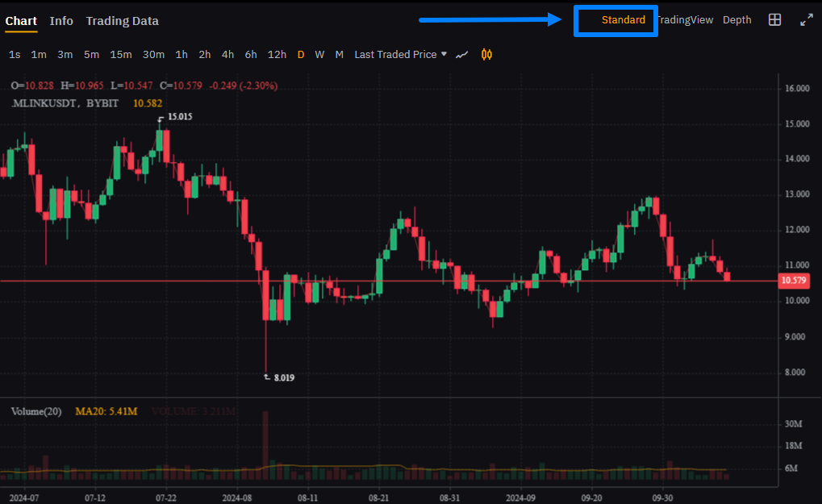The height and width of the screenshot is (504, 822).
Task: Show the Depth chart
Action: click(736, 20)
